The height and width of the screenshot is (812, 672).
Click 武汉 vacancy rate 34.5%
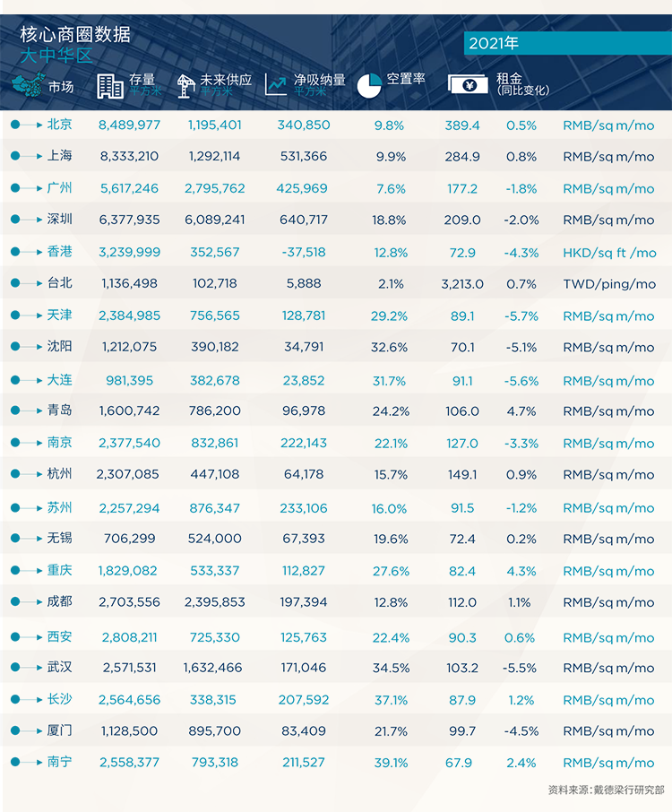point(391,668)
